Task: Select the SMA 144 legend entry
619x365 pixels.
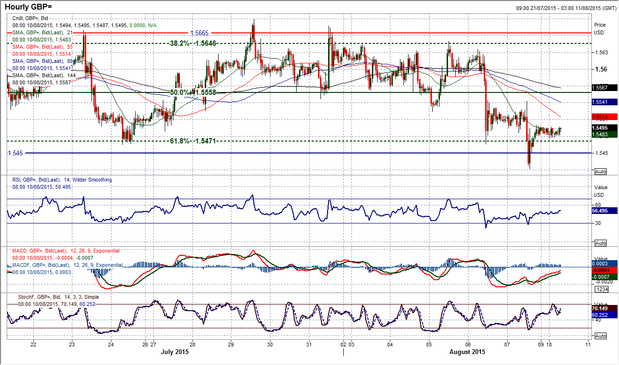Action: [x=39, y=75]
